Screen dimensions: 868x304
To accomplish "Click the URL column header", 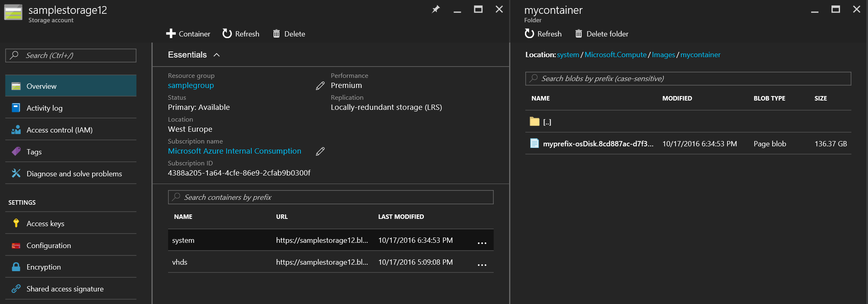I will tap(282, 217).
